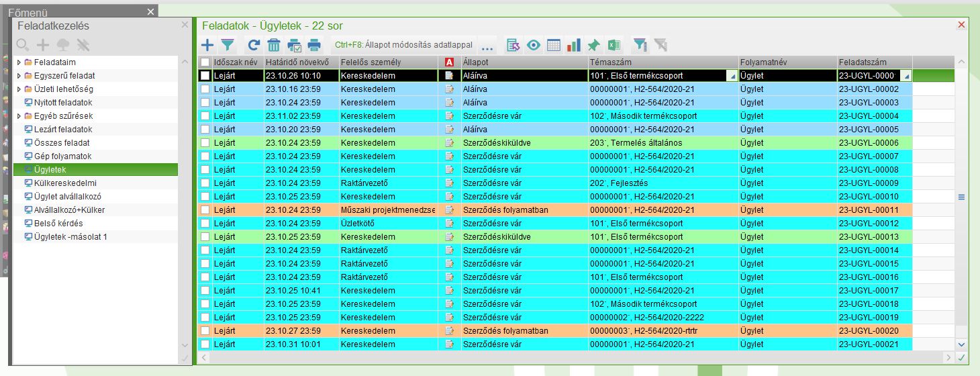The height and width of the screenshot is (376, 980).
Task: Click up chevron of Feladatkezelés tree scrollbar
Action: [185, 62]
